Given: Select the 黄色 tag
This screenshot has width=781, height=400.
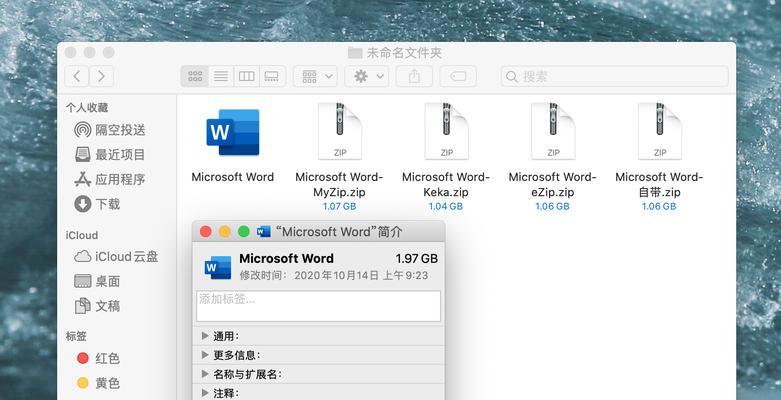Looking at the screenshot, I should (98, 383).
